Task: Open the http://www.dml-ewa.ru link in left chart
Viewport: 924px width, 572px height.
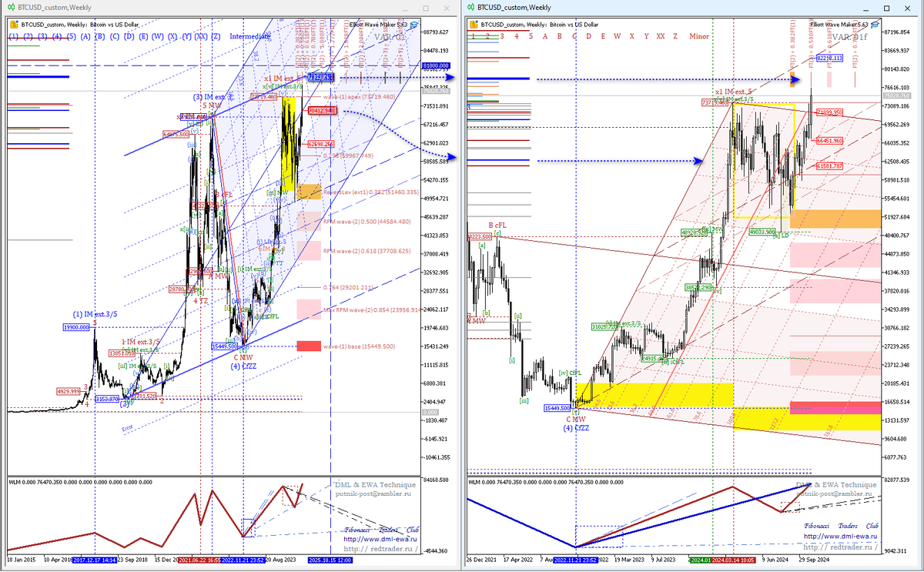Action: (x=381, y=539)
